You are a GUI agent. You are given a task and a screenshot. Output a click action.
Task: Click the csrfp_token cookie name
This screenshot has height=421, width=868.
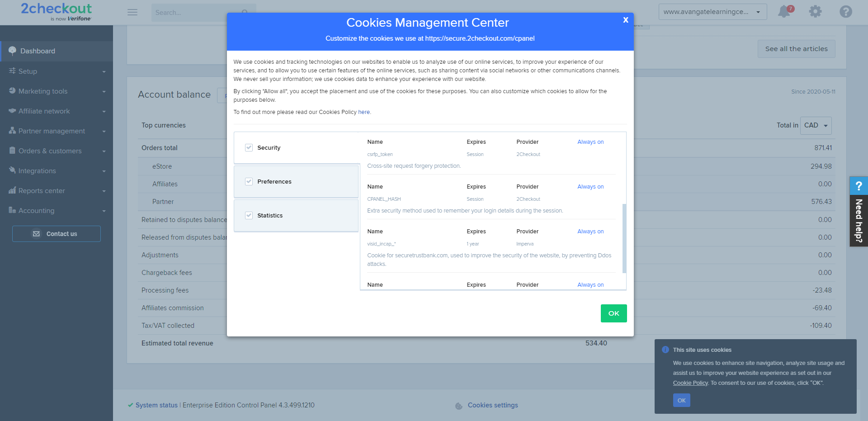click(380, 154)
